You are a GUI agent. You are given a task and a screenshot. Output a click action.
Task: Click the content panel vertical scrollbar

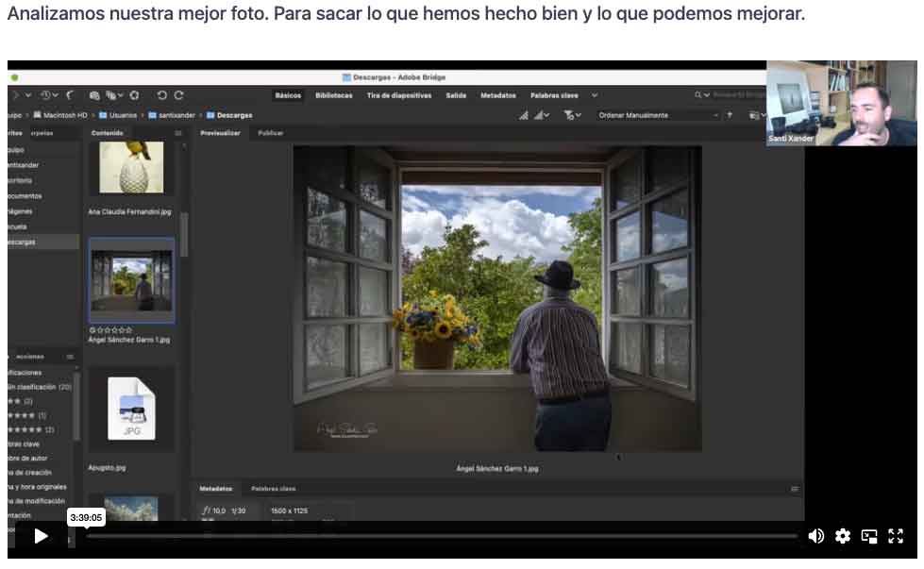tap(184, 234)
